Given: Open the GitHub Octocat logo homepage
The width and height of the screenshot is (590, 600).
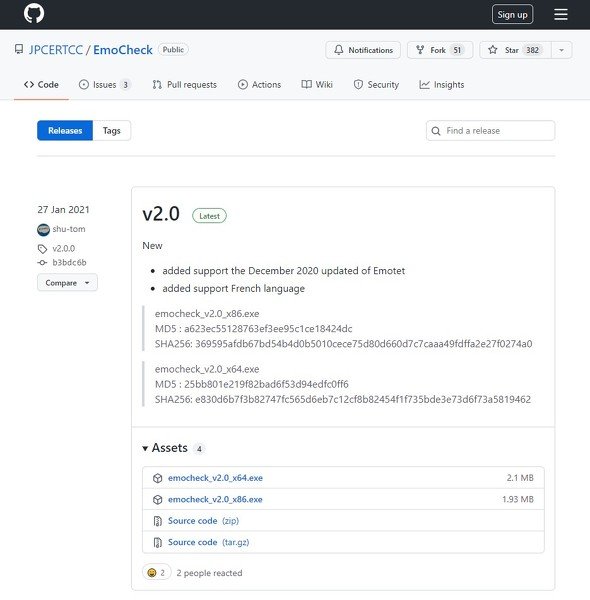Looking at the screenshot, I should click(34, 13).
